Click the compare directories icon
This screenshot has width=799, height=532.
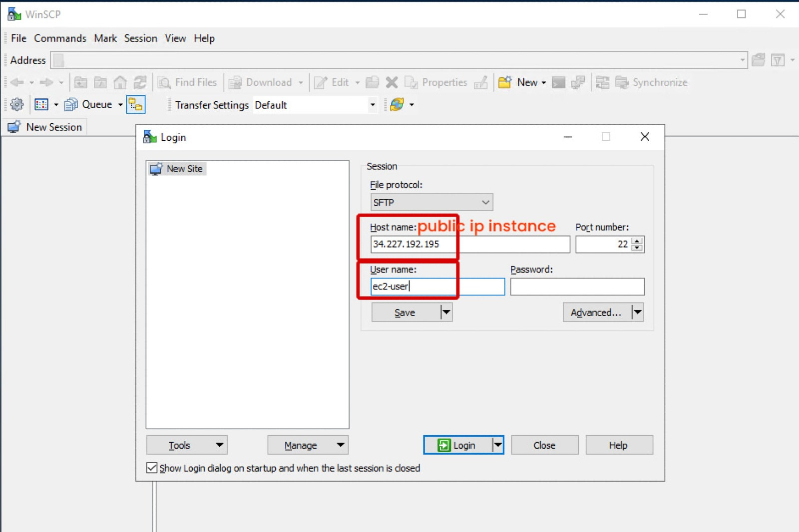(602, 82)
